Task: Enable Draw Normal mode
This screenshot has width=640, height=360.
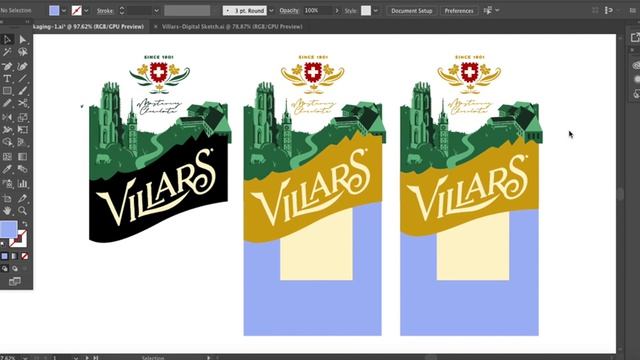Action: [4, 269]
